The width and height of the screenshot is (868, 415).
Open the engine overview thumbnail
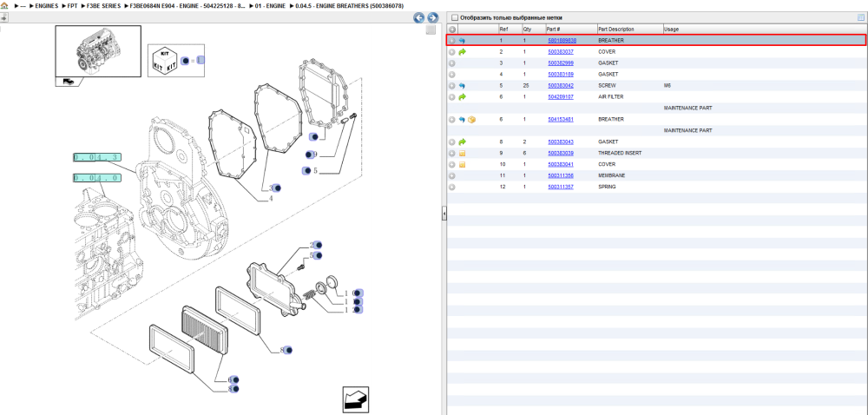(x=98, y=51)
